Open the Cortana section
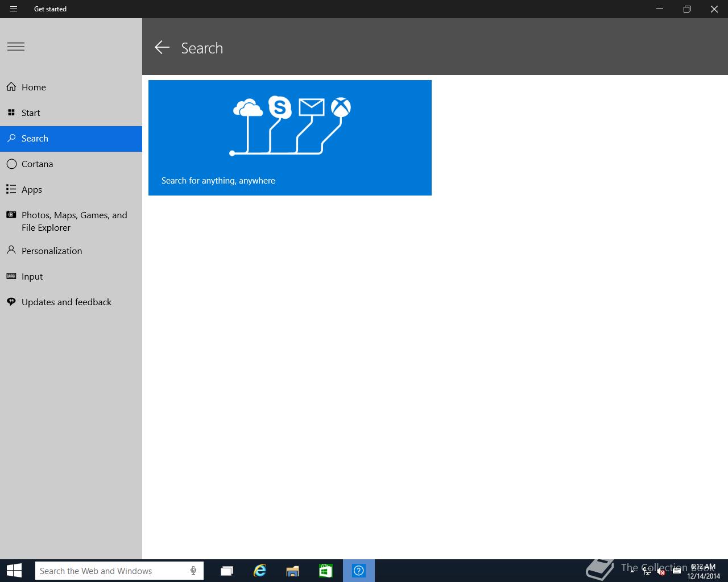This screenshot has width=728, height=582. click(x=71, y=164)
